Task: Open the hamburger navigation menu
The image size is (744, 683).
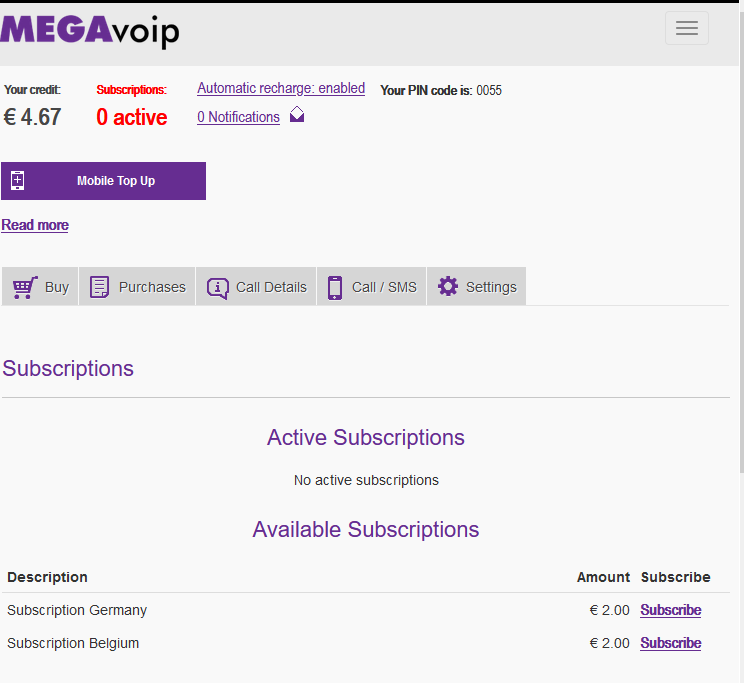Action: point(686,28)
